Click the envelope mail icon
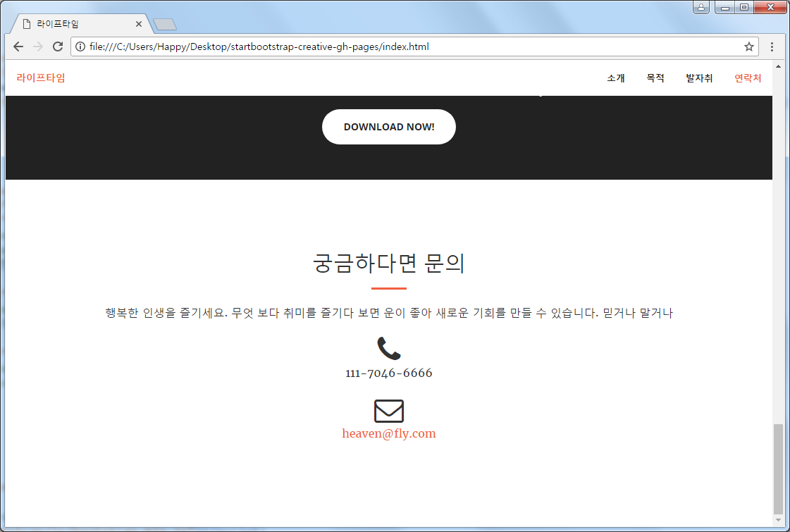The width and height of the screenshot is (790, 532). 389,411
